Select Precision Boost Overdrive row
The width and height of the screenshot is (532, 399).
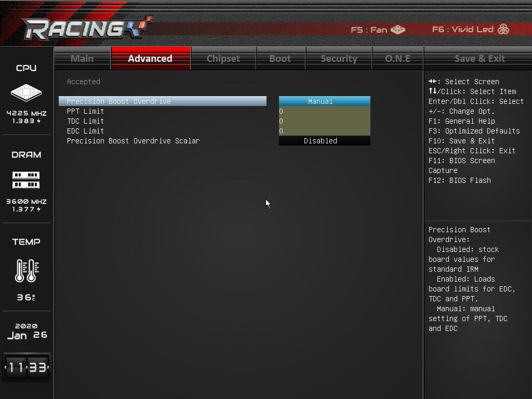[163, 101]
